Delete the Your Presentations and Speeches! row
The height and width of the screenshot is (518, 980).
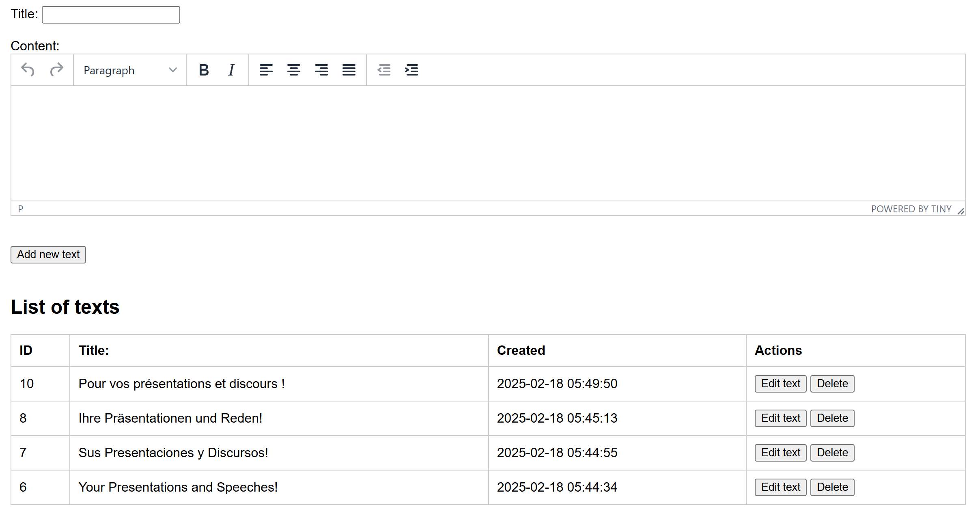(832, 487)
